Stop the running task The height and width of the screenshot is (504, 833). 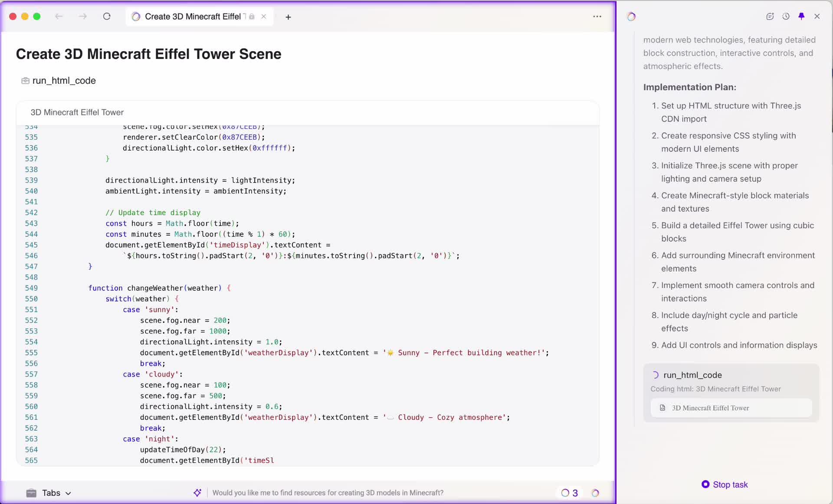(x=725, y=484)
